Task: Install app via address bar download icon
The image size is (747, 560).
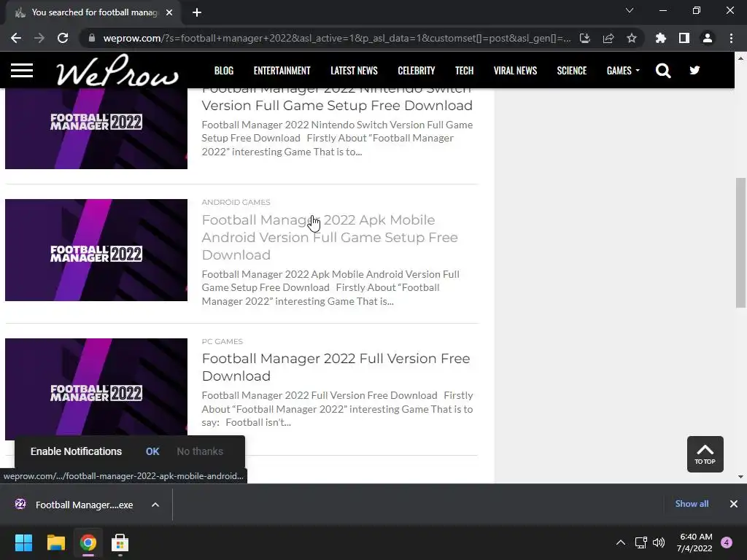Action: pos(585,38)
